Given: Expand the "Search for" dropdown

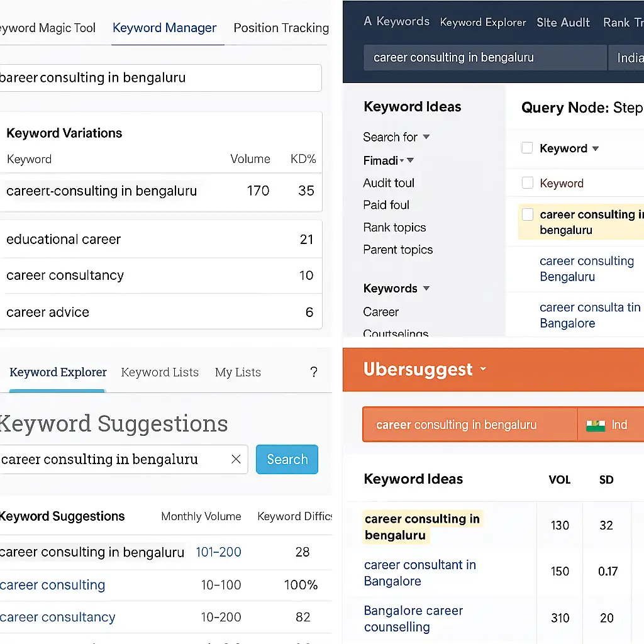Looking at the screenshot, I should pos(426,137).
